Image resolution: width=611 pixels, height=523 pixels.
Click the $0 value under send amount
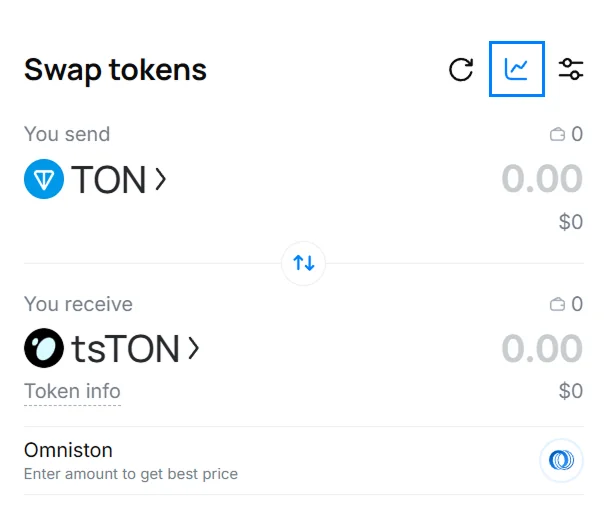click(570, 222)
